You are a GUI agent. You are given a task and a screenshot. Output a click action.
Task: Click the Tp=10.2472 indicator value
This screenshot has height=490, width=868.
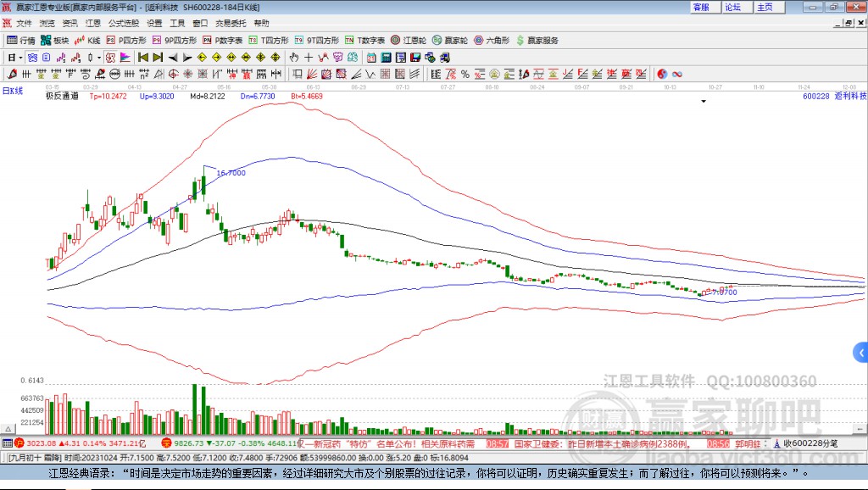coord(108,96)
